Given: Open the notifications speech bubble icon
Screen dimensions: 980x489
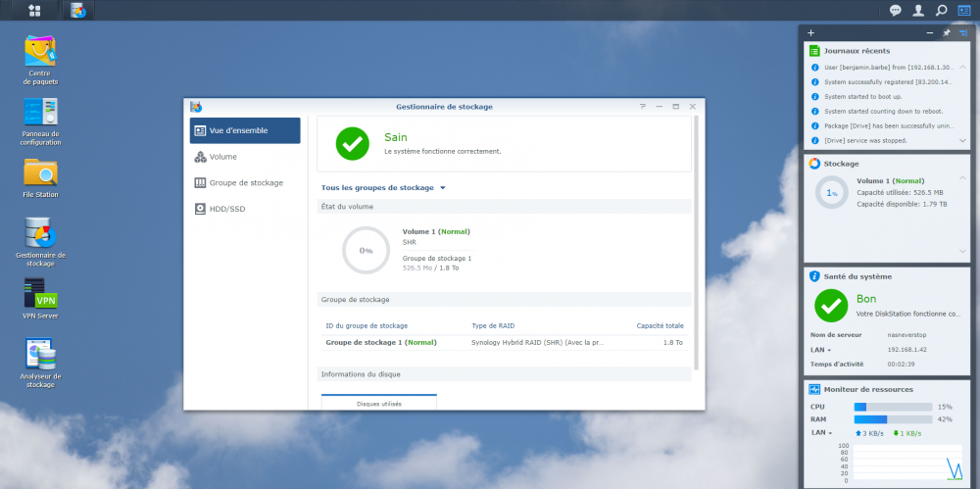Looking at the screenshot, I should click(896, 11).
